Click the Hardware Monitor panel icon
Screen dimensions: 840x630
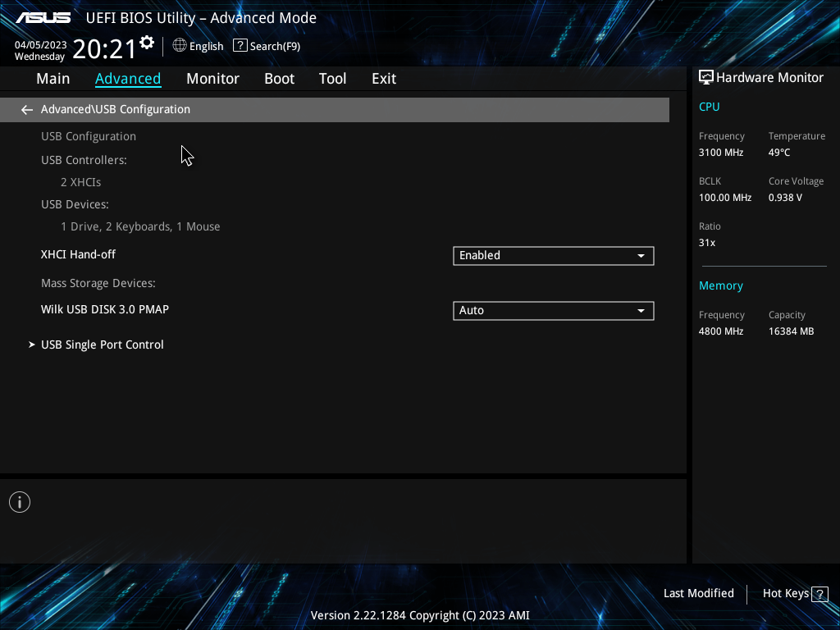[706, 76]
